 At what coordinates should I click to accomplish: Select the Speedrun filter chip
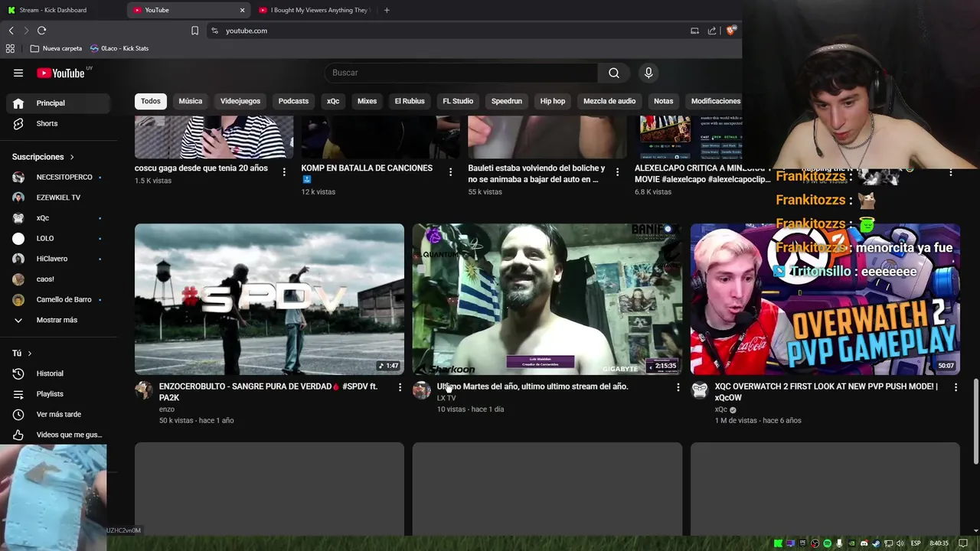coord(507,101)
